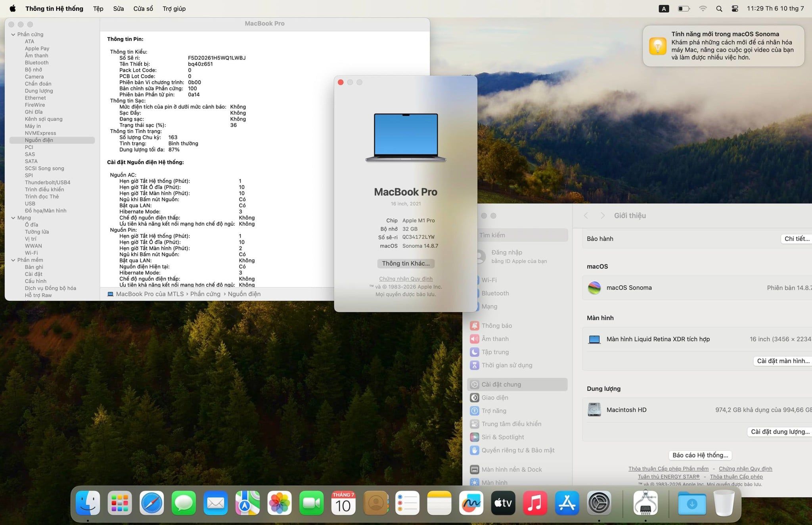
Task: Click the menu bar clock 11:29
Action: pyautogui.click(x=775, y=8)
